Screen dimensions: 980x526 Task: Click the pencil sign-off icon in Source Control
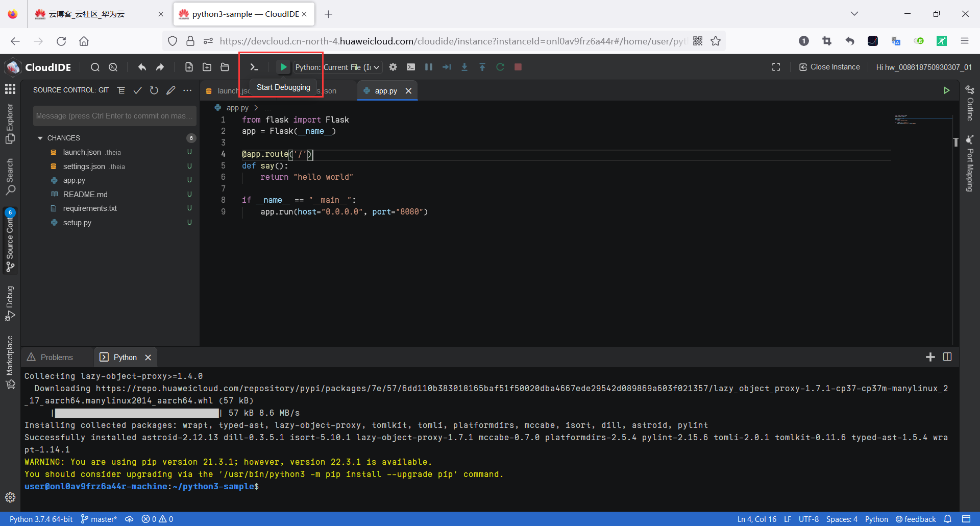click(x=171, y=90)
